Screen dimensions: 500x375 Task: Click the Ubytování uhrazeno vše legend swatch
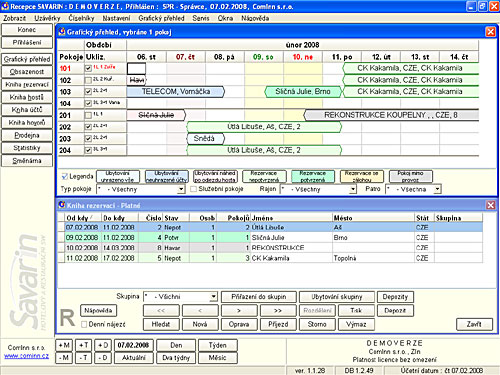coord(118,177)
